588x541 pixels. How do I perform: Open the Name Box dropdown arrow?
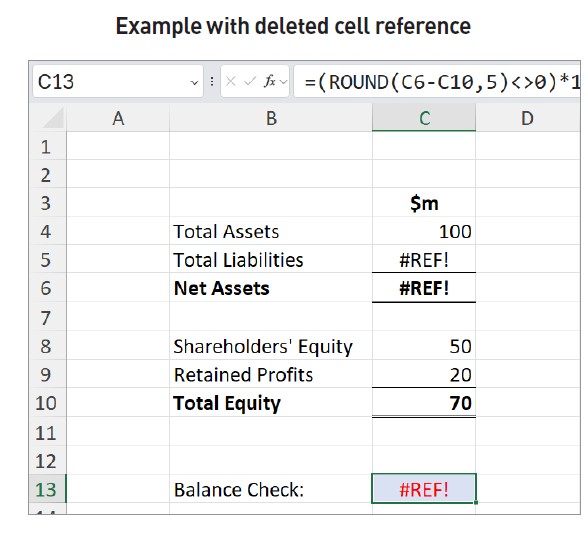(x=194, y=82)
